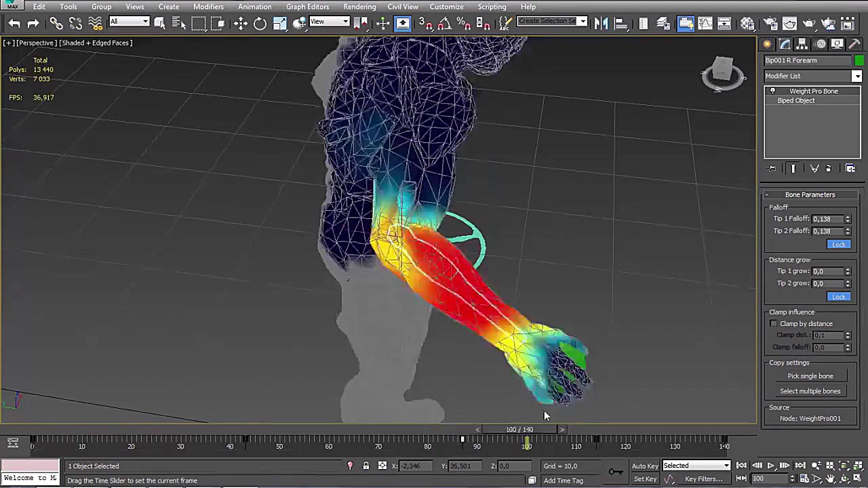Open the Motion panel tab icon
868x488 pixels.
821,44
